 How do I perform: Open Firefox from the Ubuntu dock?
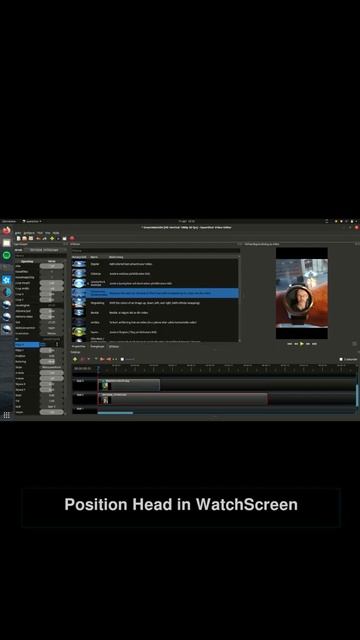tap(7, 230)
